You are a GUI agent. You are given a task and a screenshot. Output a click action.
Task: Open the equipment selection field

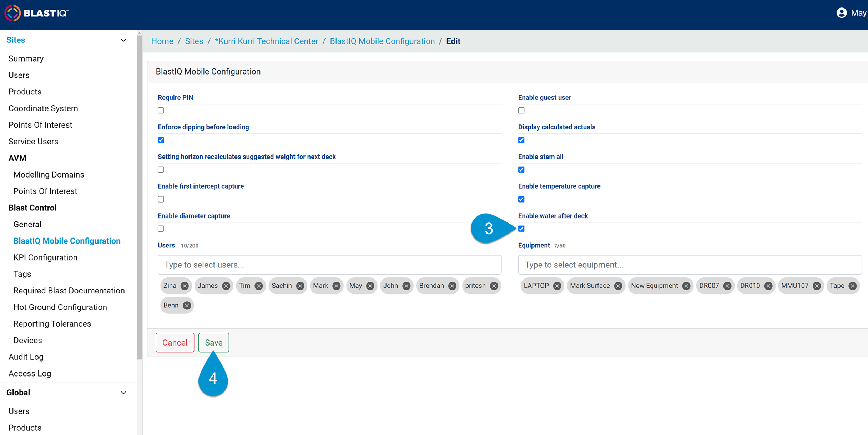point(690,265)
